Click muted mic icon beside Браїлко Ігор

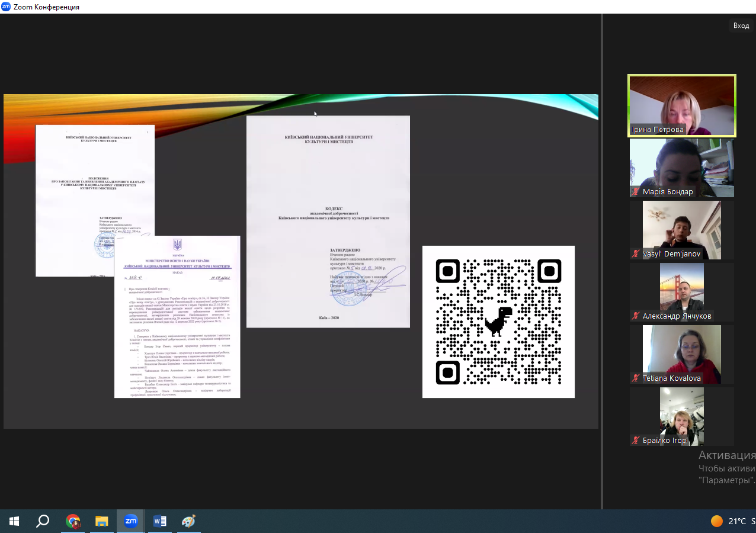pyautogui.click(x=636, y=441)
